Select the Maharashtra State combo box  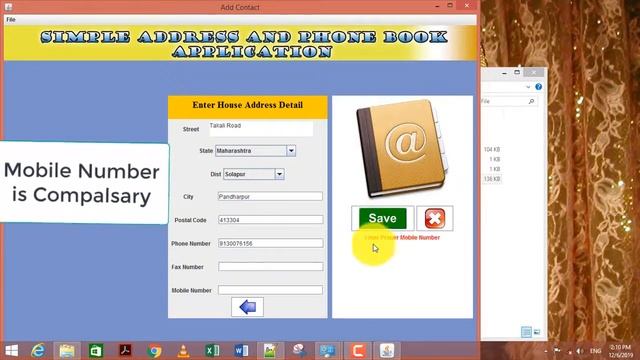(x=255, y=151)
